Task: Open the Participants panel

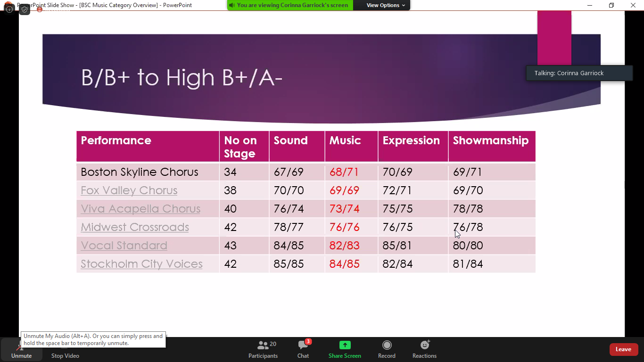Action: [x=263, y=350]
